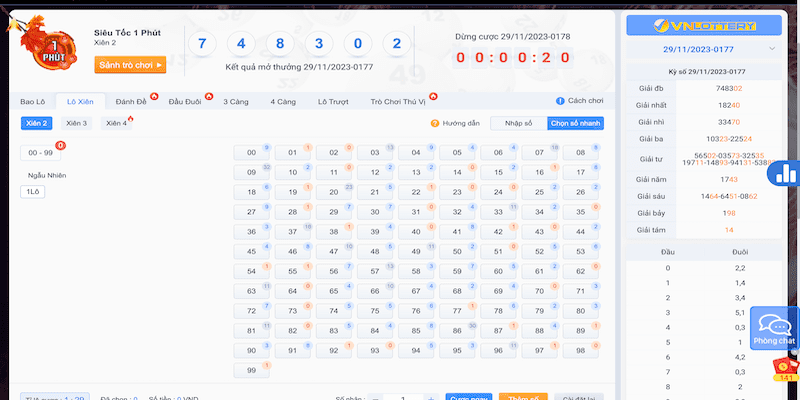
Task: Pick number 45 in the grid
Action: [x=251, y=251]
